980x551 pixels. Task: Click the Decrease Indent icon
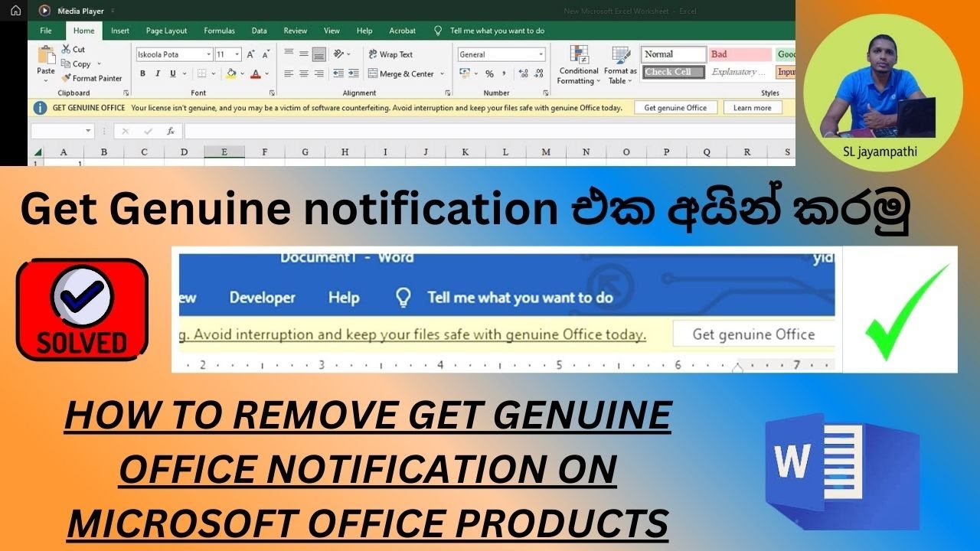[337, 73]
